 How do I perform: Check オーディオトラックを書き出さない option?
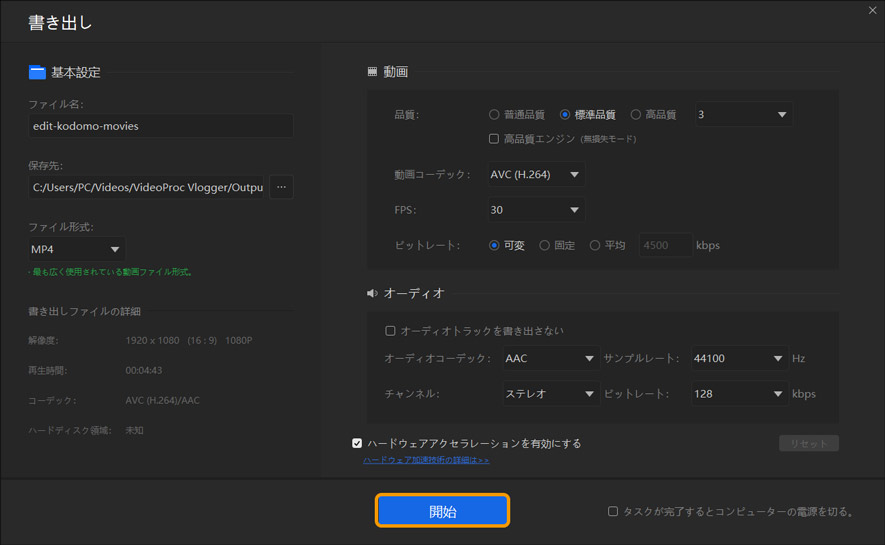click(390, 331)
